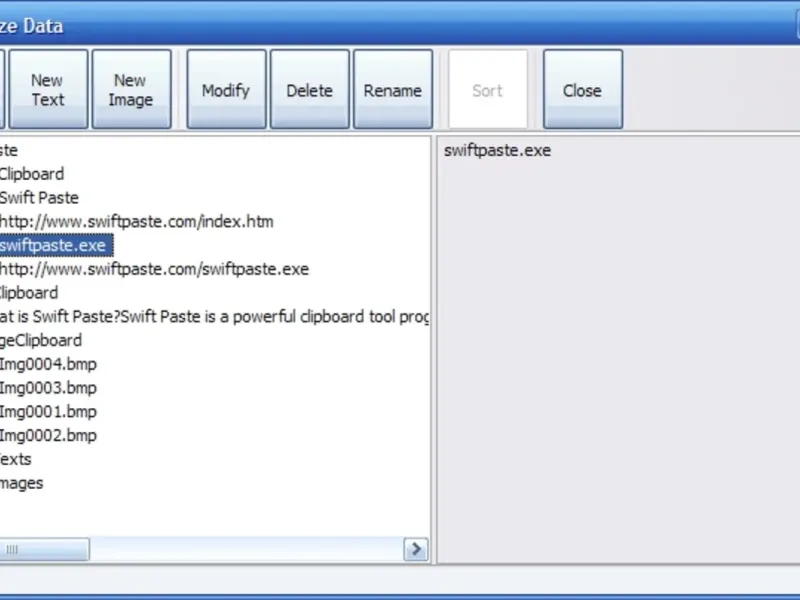Select the top tree row ending in 'ste'

9,151
